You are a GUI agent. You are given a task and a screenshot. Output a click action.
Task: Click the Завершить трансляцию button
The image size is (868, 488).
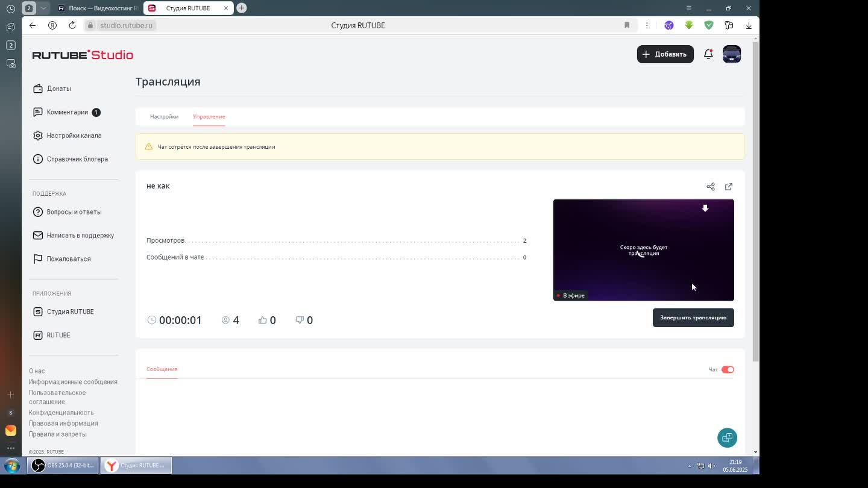tap(693, 318)
